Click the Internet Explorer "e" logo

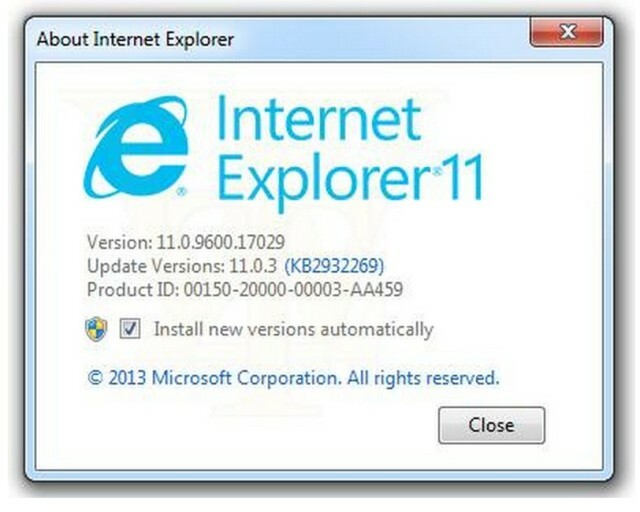click(137, 147)
